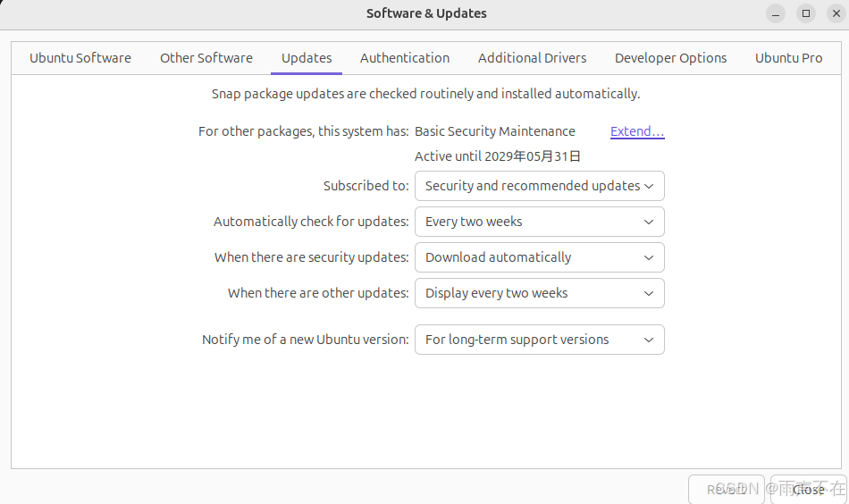Minimize the Software & Updates window
Image resolution: width=849 pixels, height=504 pixels.
pos(776,13)
